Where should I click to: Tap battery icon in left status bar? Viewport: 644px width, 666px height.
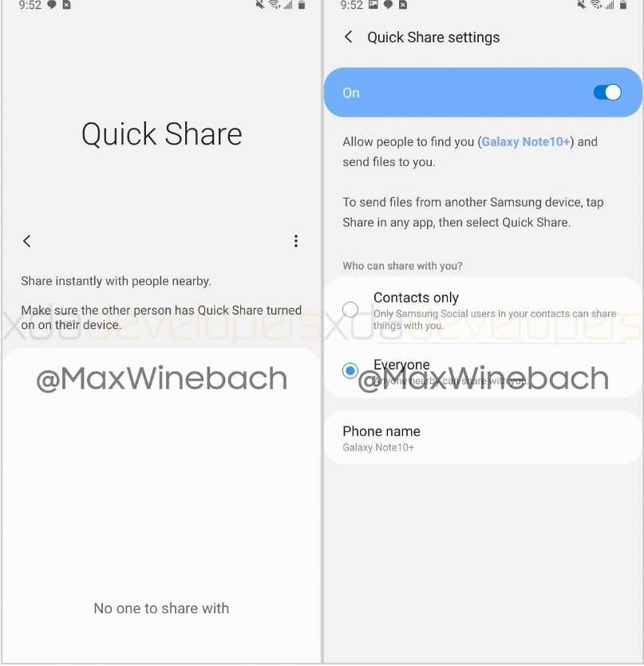click(302, 5)
